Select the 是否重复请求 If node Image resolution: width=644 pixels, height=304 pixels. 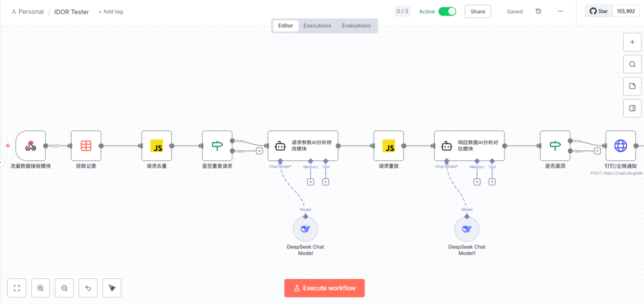217,146
